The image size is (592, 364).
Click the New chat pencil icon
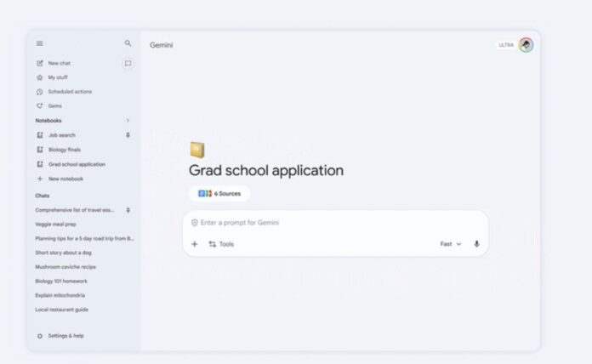click(40, 63)
